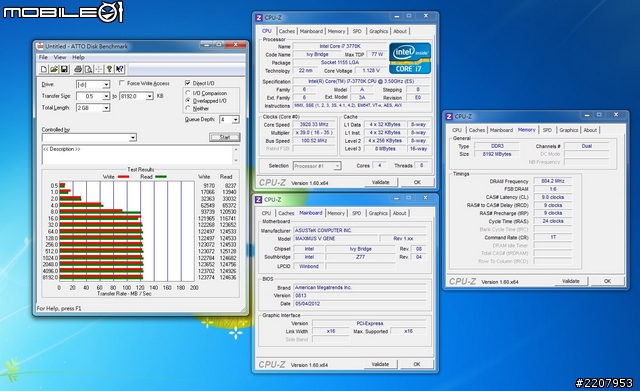Select the Neither radio button
The height and width of the screenshot is (391, 640).
(188, 108)
